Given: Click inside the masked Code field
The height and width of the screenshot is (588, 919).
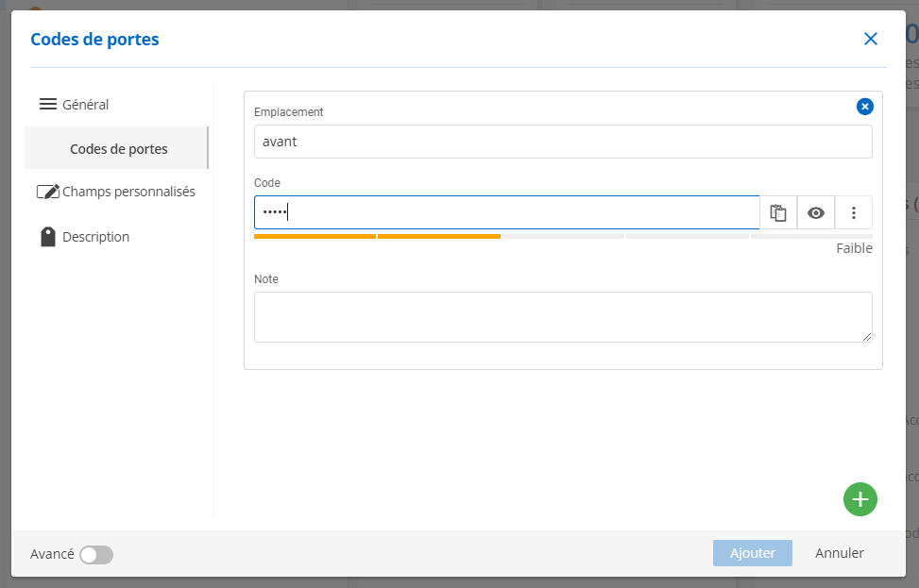Looking at the screenshot, I should (x=506, y=213).
